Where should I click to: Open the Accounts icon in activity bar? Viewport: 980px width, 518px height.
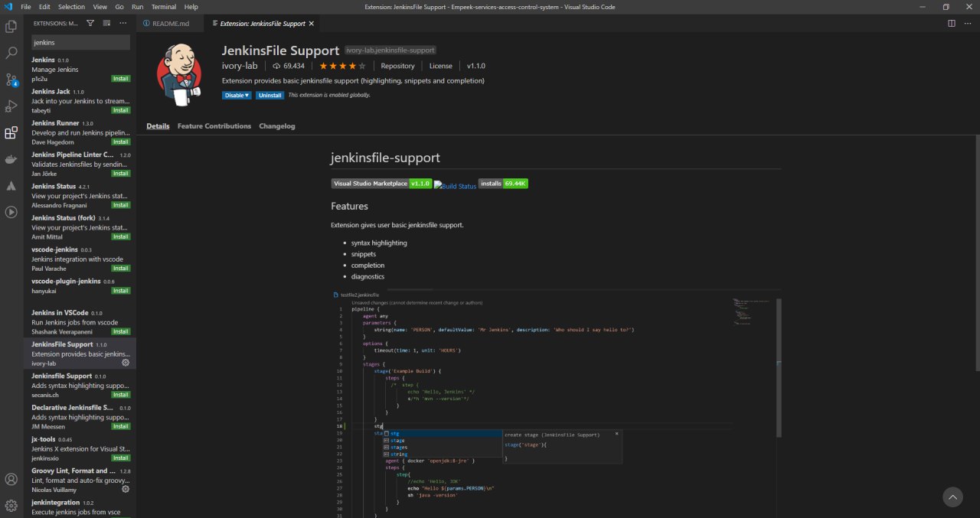coord(11,479)
